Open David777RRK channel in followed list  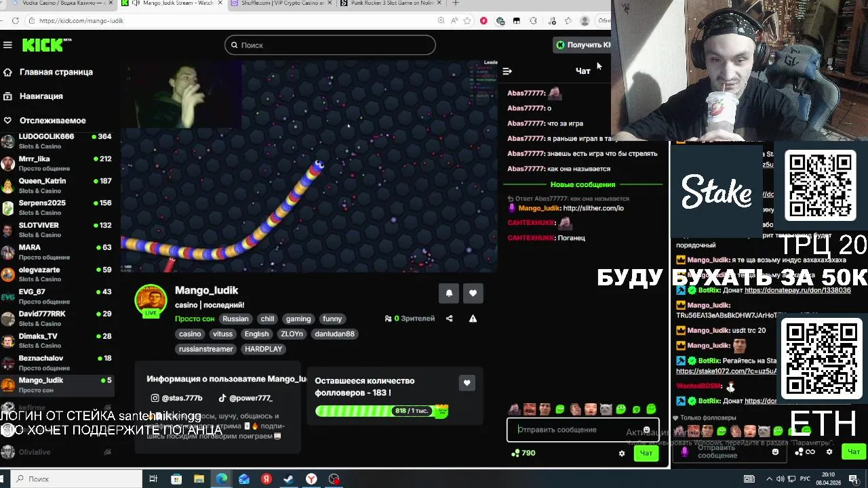pos(57,319)
